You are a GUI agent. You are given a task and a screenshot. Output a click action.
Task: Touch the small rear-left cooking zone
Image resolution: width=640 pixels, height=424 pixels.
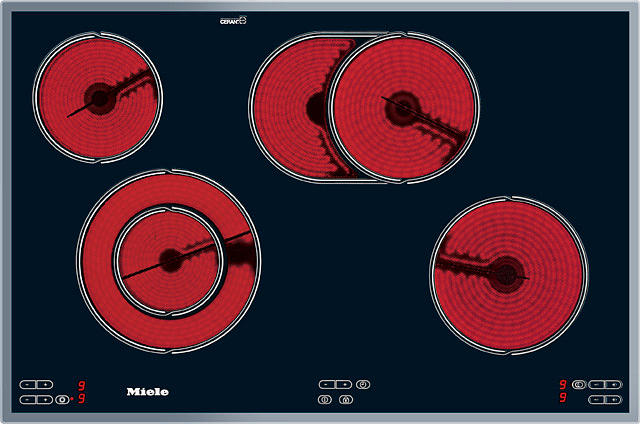click(98, 98)
